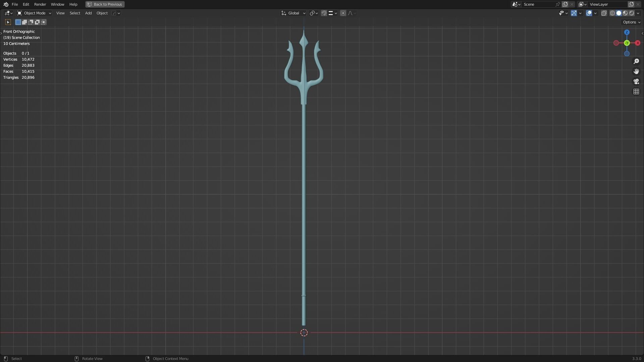Open the viewport View menu

click(60, 13)
